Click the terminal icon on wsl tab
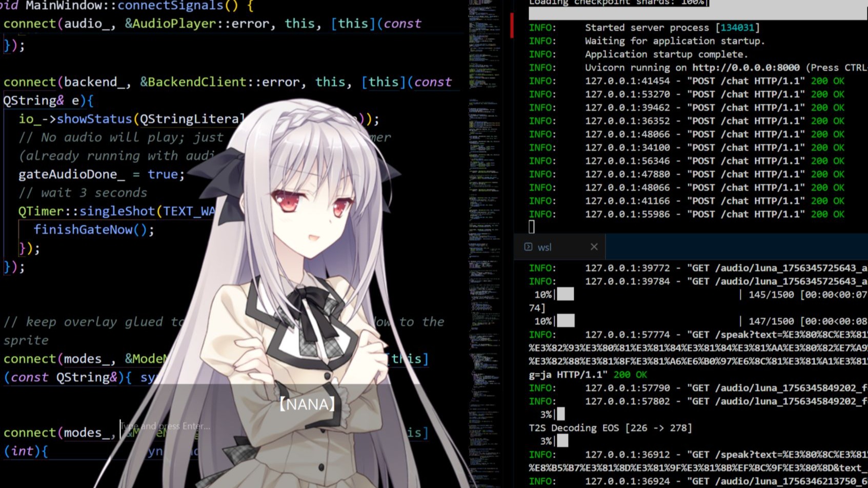The width and height of the screenshot is (868, 488). click(528, 247)
